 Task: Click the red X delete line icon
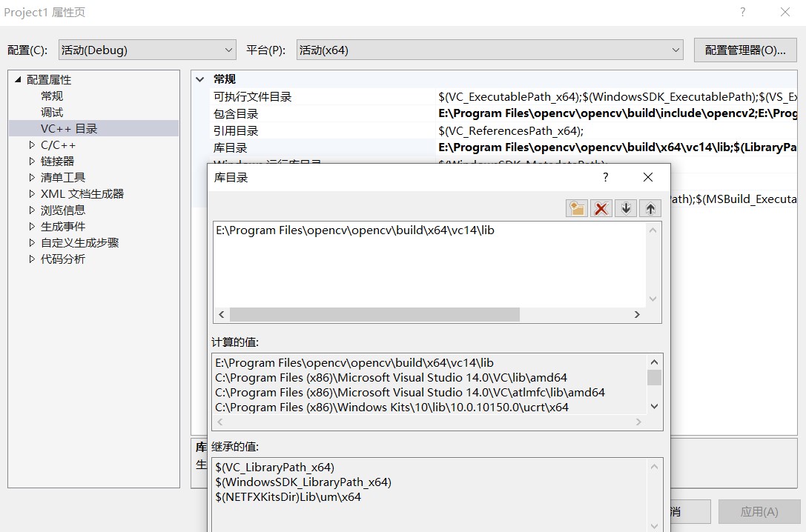(x=601, y=208)
